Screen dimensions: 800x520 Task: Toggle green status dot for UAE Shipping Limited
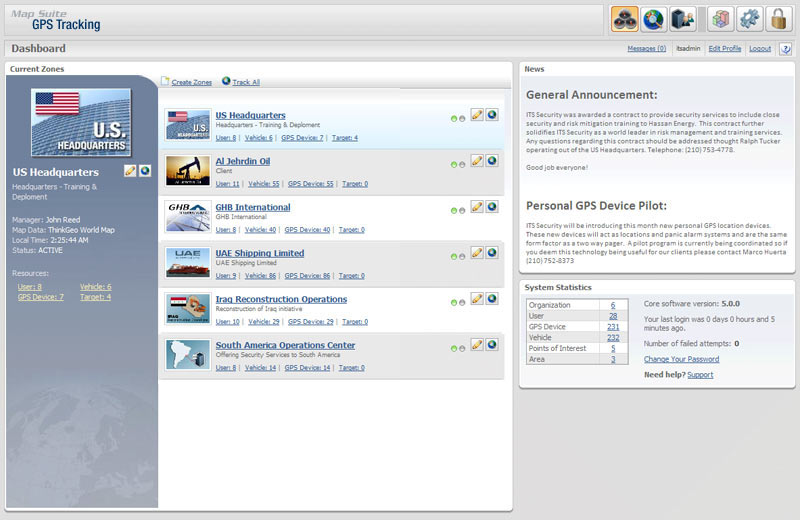click(454, 256)
